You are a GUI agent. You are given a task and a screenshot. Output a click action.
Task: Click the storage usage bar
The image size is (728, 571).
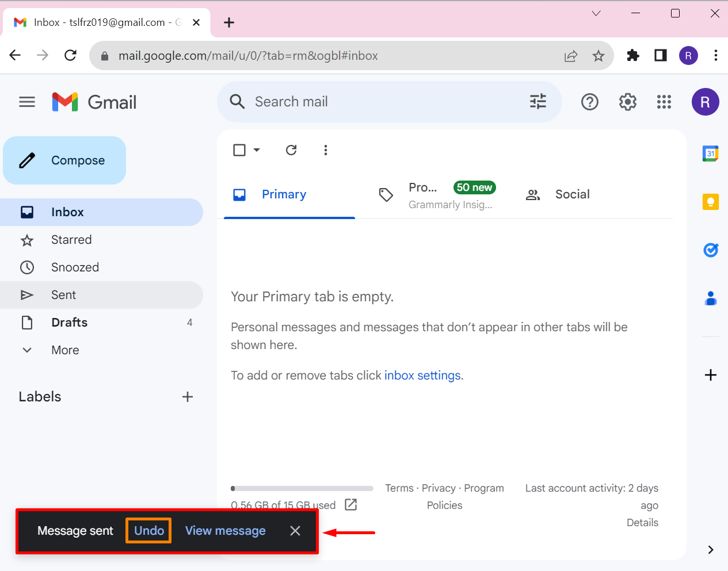302,489
